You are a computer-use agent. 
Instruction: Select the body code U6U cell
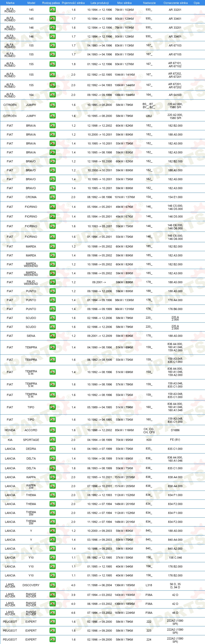(x=149, y=116)
